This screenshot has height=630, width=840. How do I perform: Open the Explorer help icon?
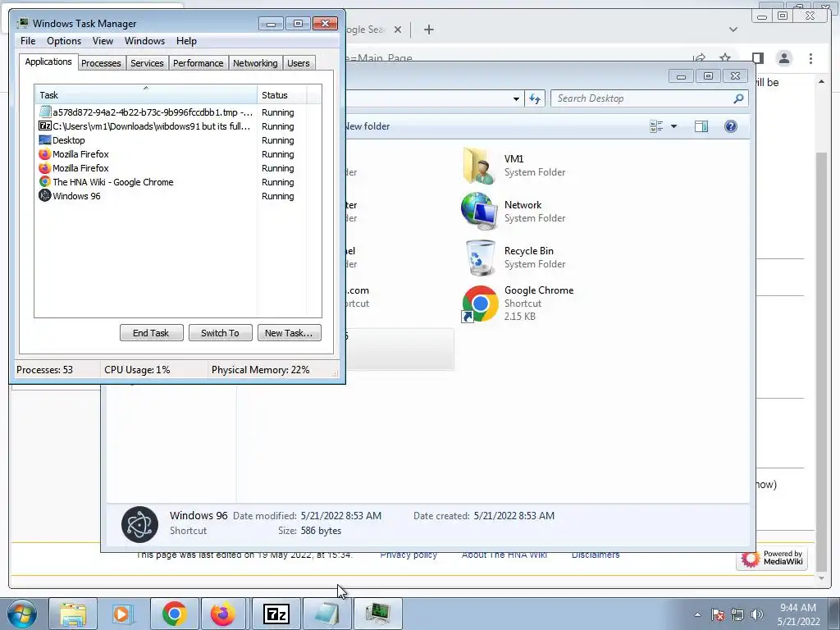tap(731, 126)
